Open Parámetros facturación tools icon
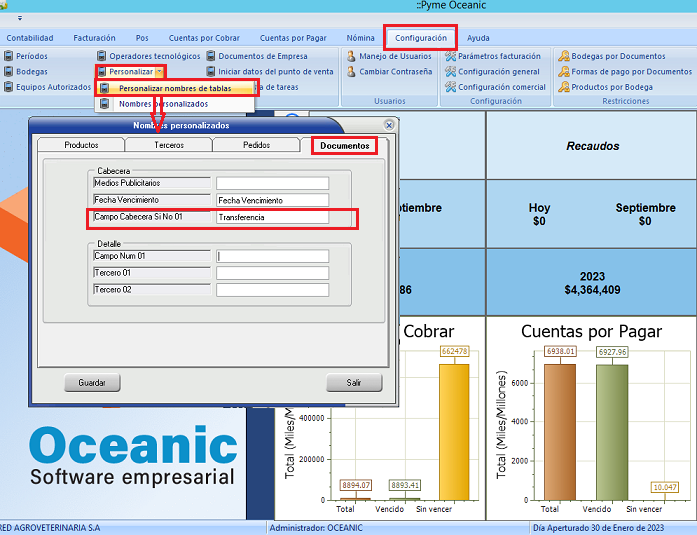 pos(450,56)
